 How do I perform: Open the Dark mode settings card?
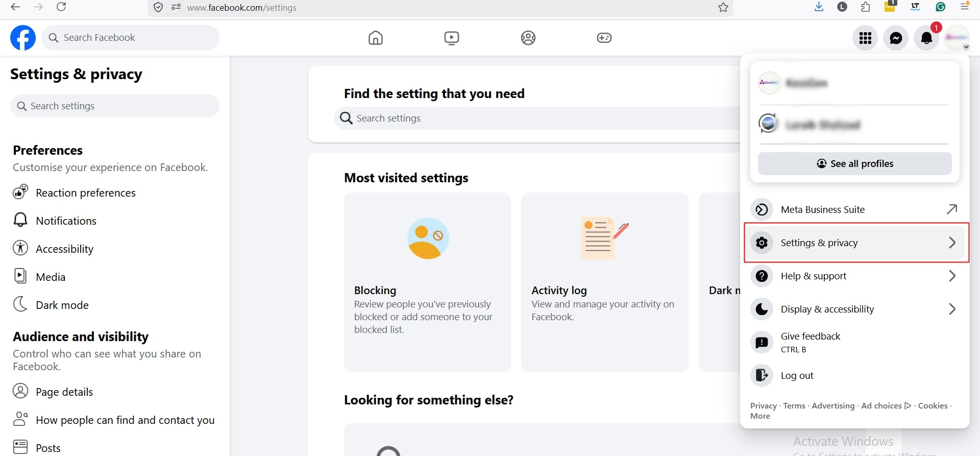(720, 282)
